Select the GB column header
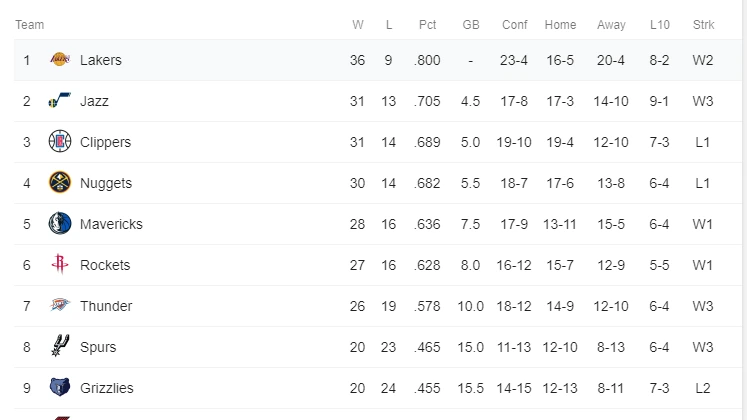Screen dimensions: 747x420 coord(471,25)
